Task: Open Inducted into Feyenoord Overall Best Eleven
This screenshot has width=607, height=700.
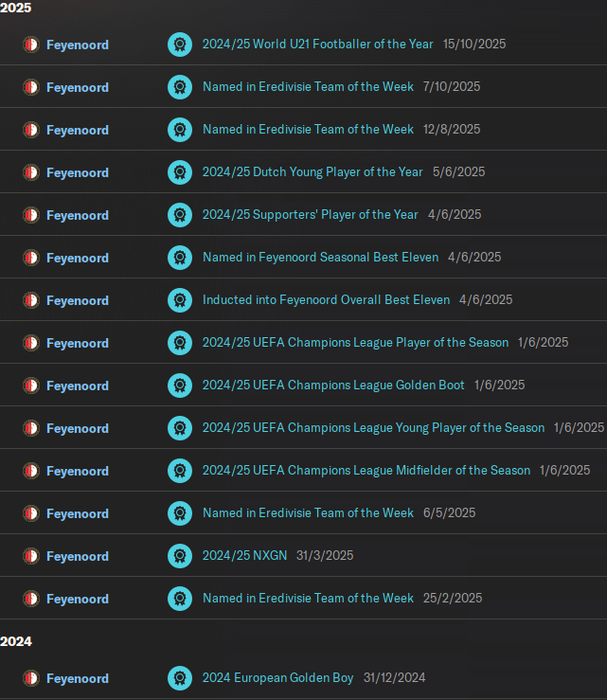Action: coord(327,300)
